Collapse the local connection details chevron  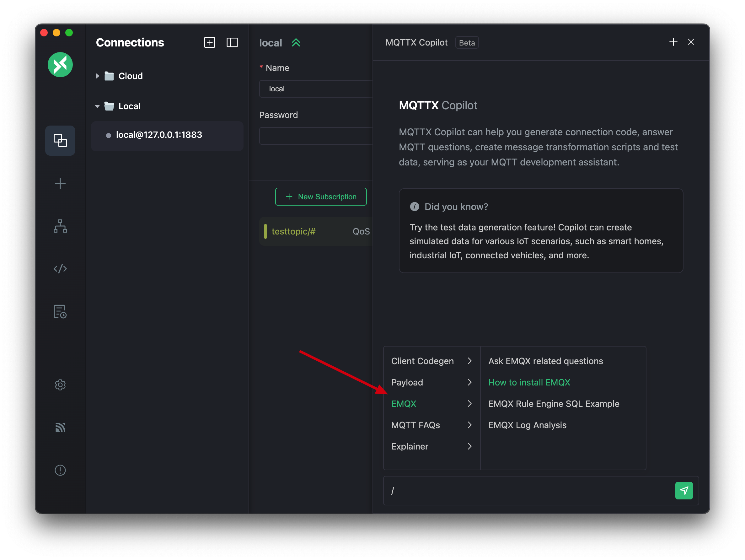(x=296, y=43)
